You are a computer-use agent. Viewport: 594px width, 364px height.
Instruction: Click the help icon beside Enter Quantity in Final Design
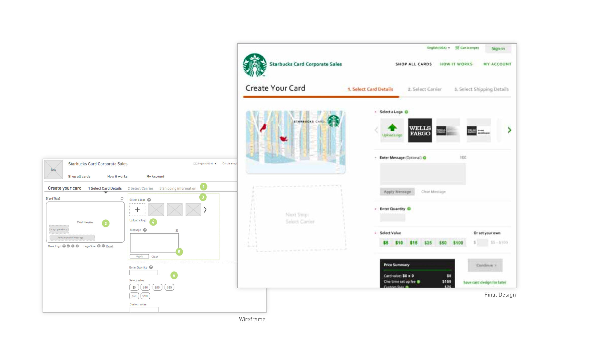(409, 209)
